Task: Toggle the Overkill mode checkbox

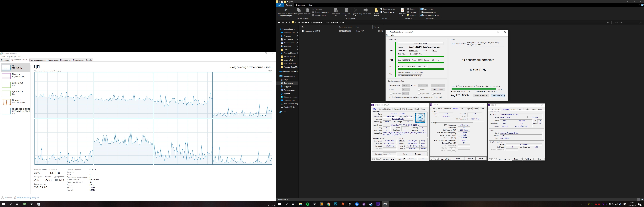Action: click(391, 93)
